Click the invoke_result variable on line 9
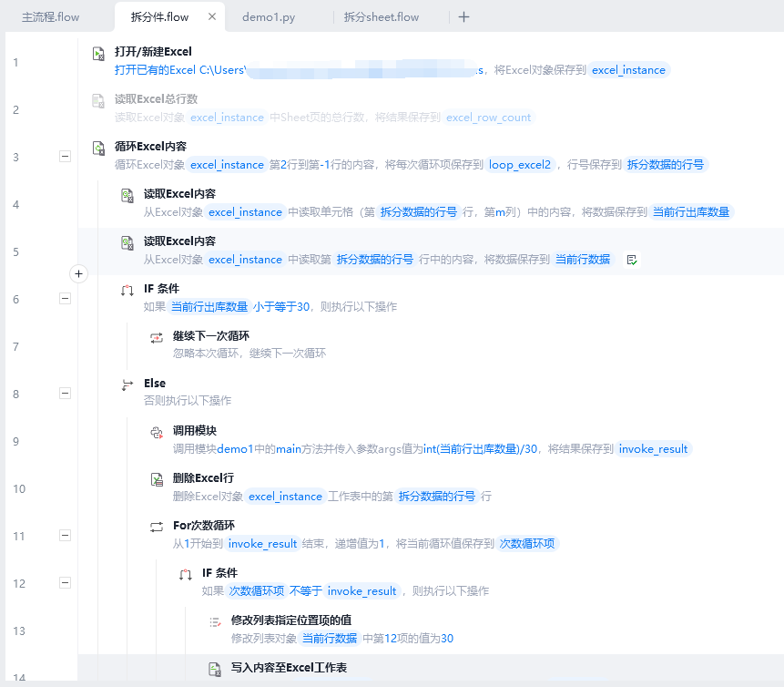This screenshot has height=687, width=784. point(653,449)
